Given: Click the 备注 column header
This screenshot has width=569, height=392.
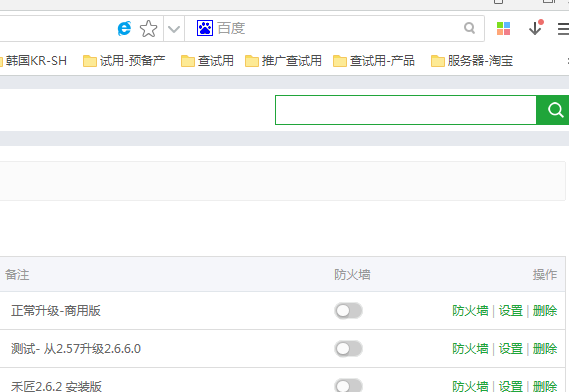Looking at the screenshot, I should [17, 274].
